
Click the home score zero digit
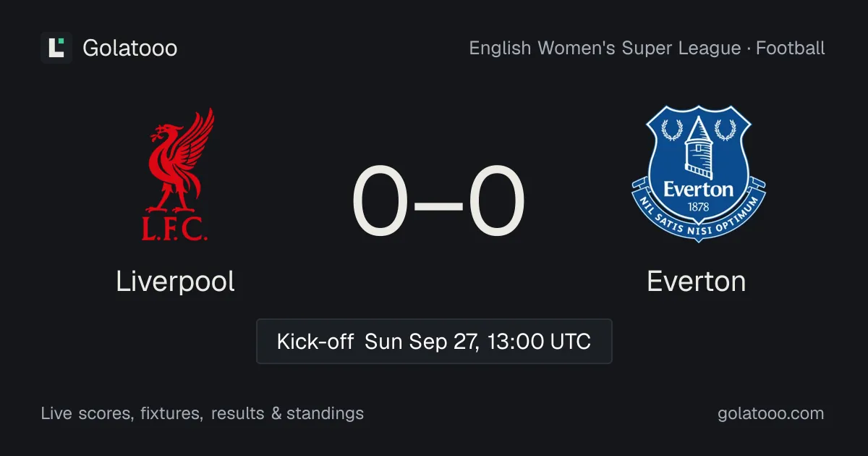380,201
